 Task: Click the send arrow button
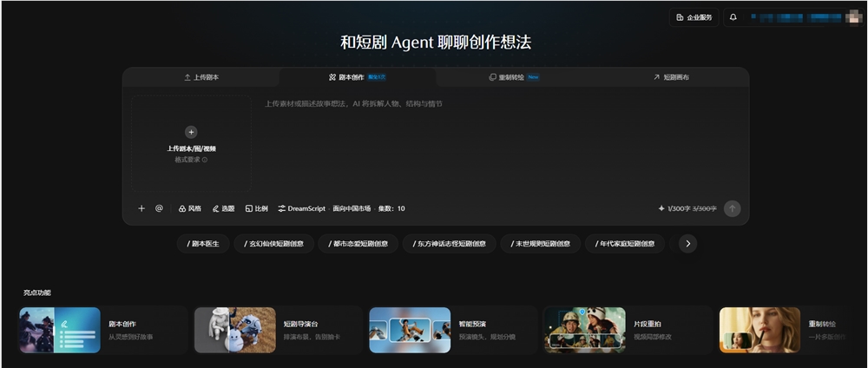coord(732,208)
